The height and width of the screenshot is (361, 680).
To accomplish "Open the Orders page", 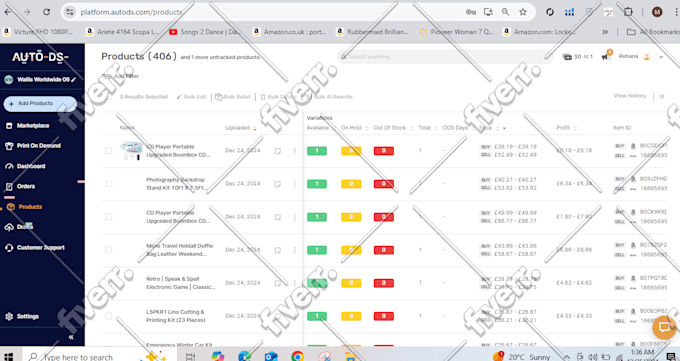I will (x=26, y=187).
